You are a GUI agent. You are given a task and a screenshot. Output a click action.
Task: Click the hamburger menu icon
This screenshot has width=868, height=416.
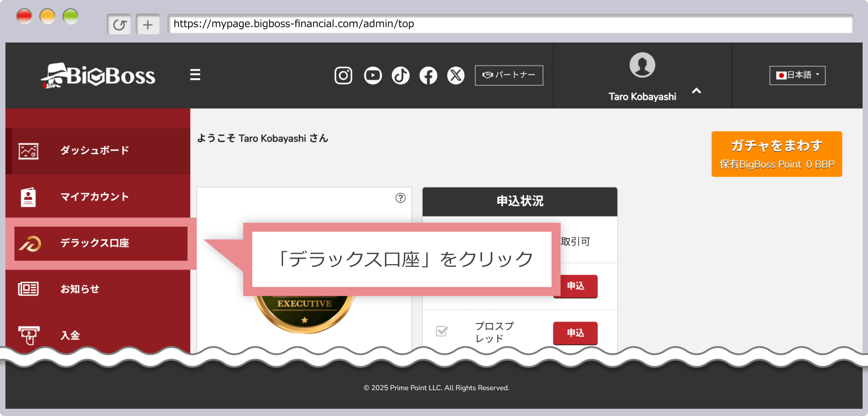[x=195, y=75]
